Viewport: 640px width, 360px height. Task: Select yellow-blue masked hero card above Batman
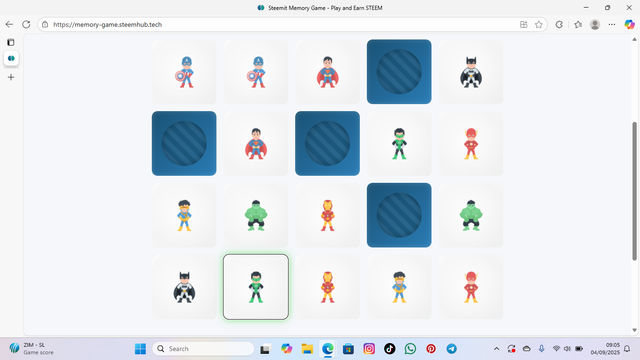184,215
